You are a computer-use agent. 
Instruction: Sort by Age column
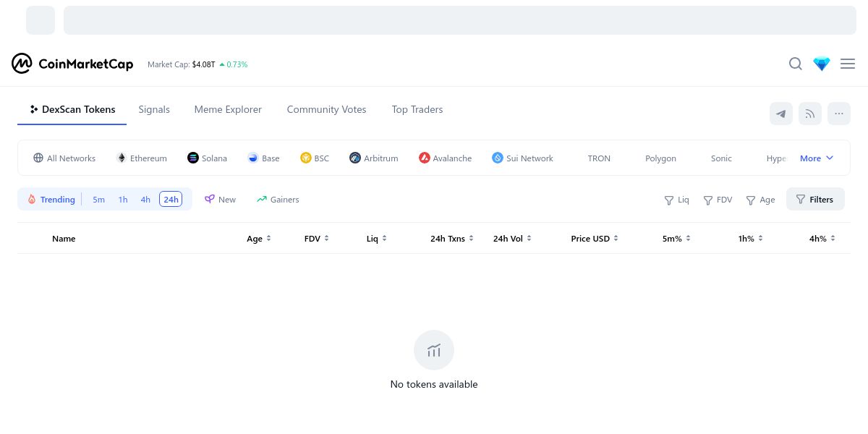pos(259,238)
